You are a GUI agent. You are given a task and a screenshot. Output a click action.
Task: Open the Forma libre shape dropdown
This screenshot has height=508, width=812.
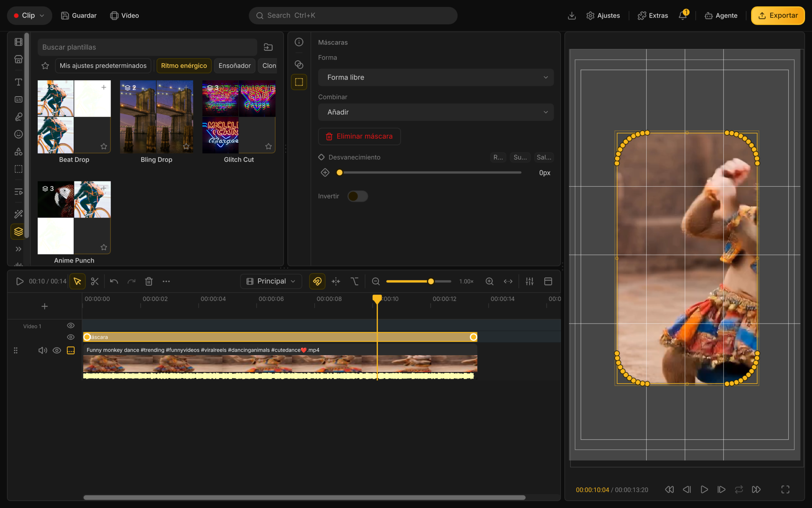tap(435, 77)
